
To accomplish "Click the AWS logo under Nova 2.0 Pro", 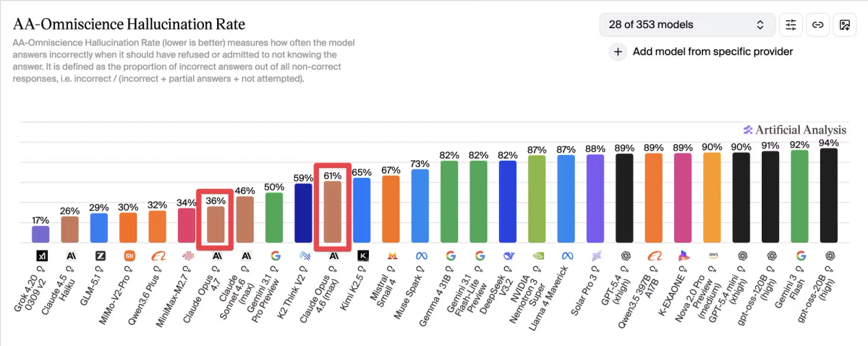I will point(712,256).
